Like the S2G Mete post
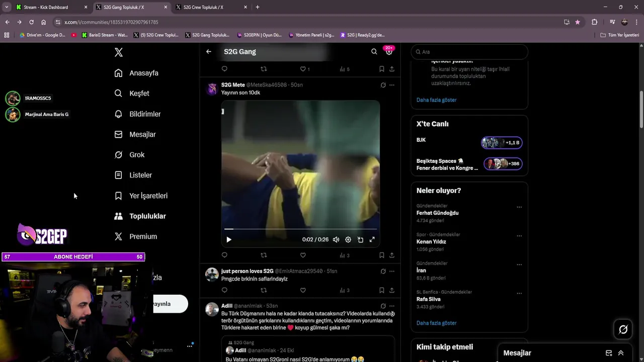Screen dimensions: 644x362 (x=303, y=255)
